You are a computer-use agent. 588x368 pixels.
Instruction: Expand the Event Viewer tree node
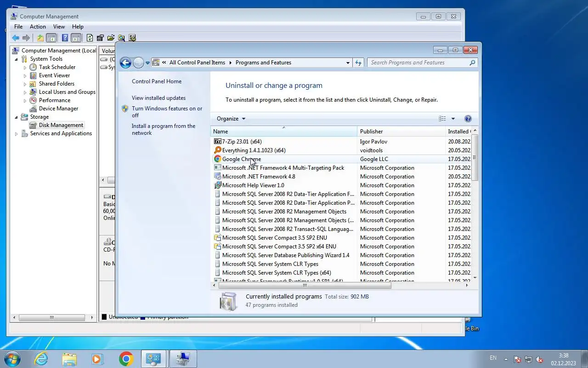25,75
